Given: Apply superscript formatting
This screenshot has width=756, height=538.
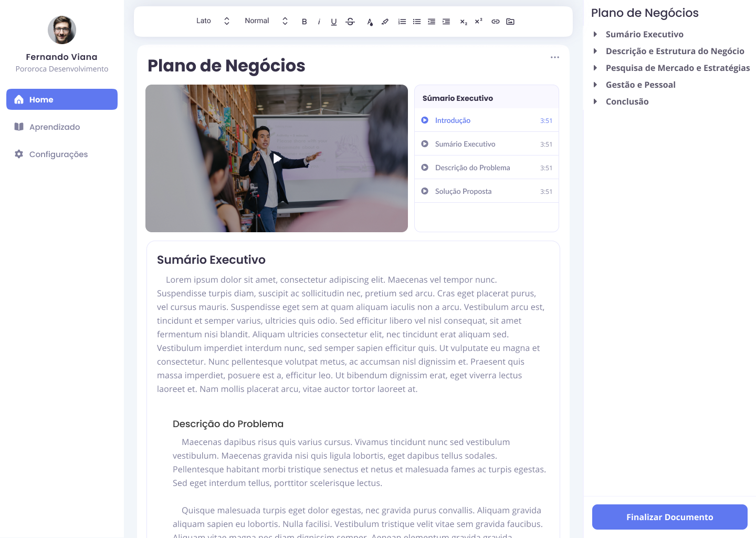Looking at the screenshot, I should tap(478, 22).
